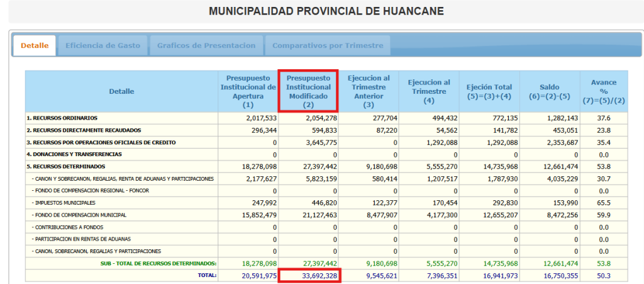Select 2. RECURSOS DIRECTAMENTE RECAUDADOS label
644x284 pixels.
[85, 130]
